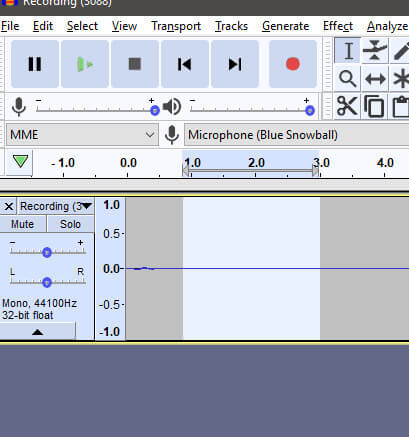Image resolution: width=409 pixels, height=437 pixels.
Task: Select the Time Shift tool
Action: point(375,79)
